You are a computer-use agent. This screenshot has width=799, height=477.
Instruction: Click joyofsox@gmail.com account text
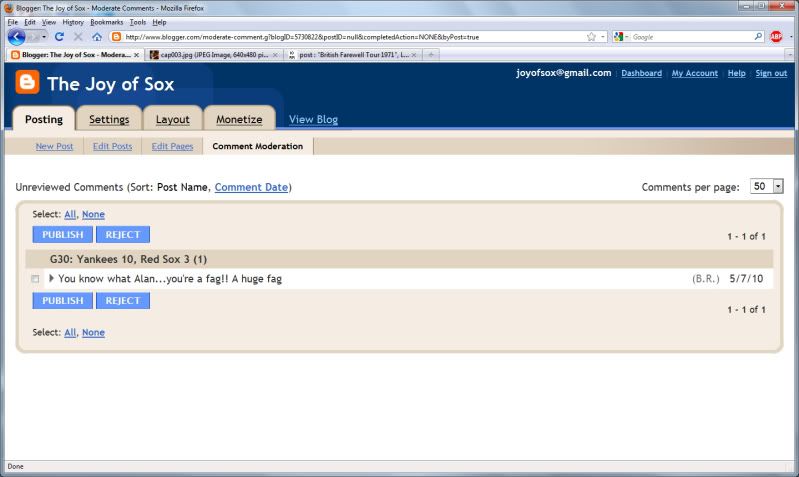tap(564, 73)
